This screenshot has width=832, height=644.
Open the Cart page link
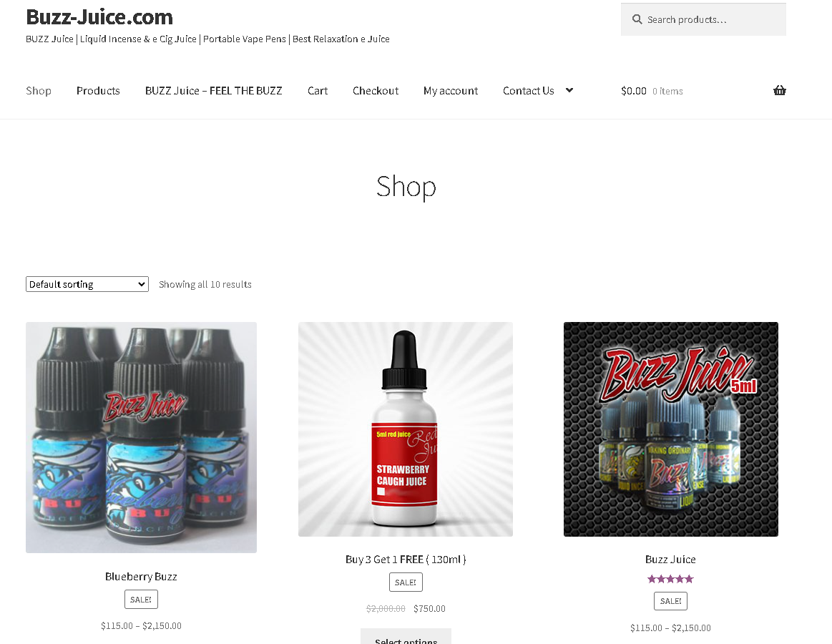(318, 91)
